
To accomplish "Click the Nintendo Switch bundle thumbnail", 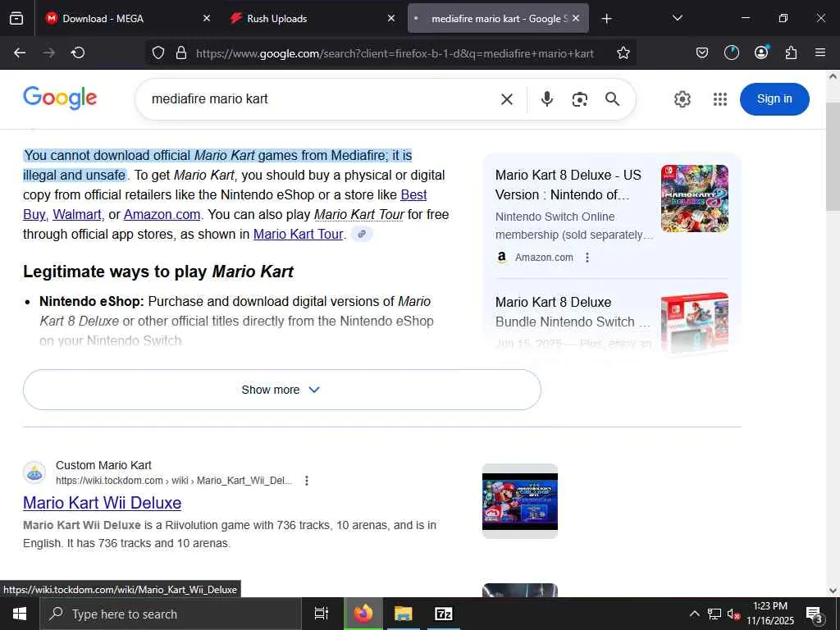I will 694,322.
